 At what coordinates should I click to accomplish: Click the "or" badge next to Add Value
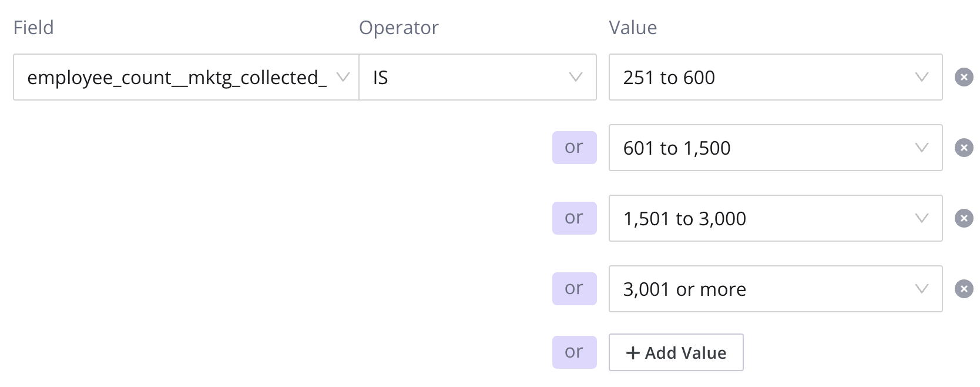[x=574, y=352]
